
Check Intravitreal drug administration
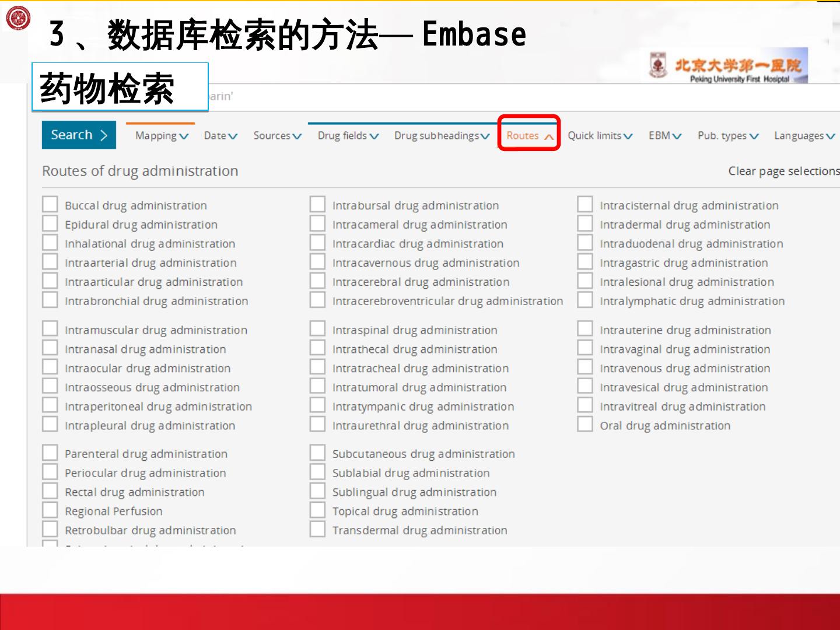coord(585,406)
